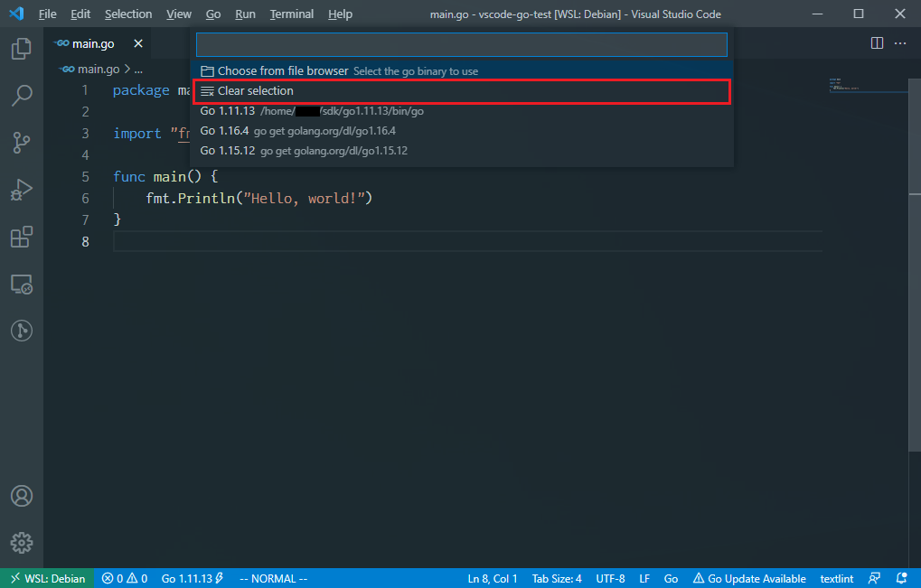Open notifications via the bell icon
The width and height of the screenshot is (921, 588).
(899, 578)
